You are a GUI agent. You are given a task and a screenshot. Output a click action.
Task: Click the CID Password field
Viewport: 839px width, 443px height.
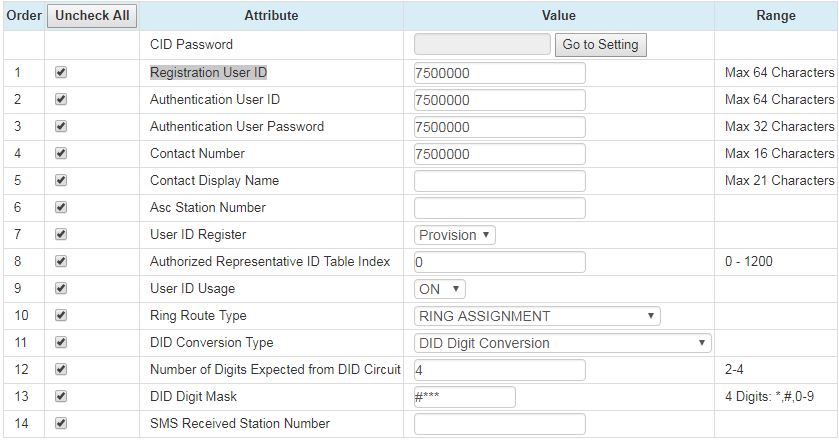pos(481,45)
